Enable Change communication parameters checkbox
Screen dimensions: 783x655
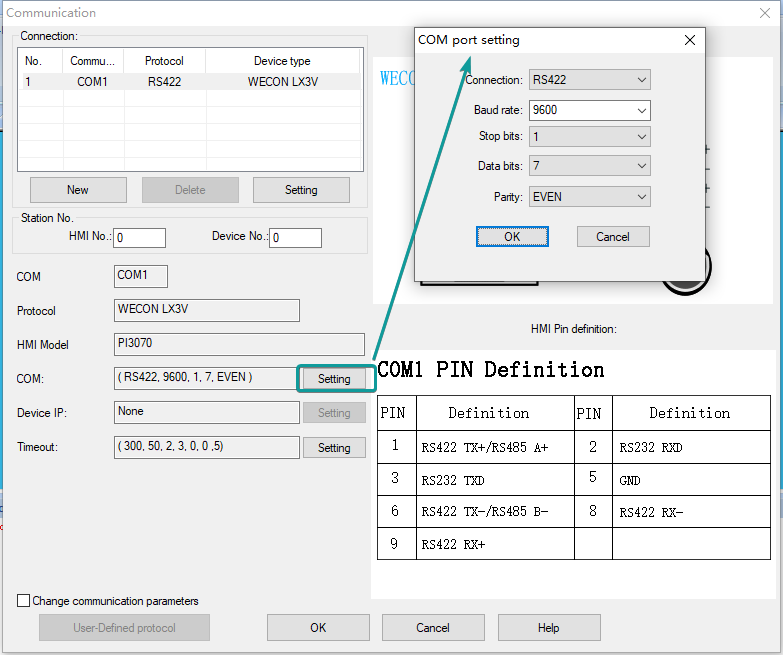[24, 601]
